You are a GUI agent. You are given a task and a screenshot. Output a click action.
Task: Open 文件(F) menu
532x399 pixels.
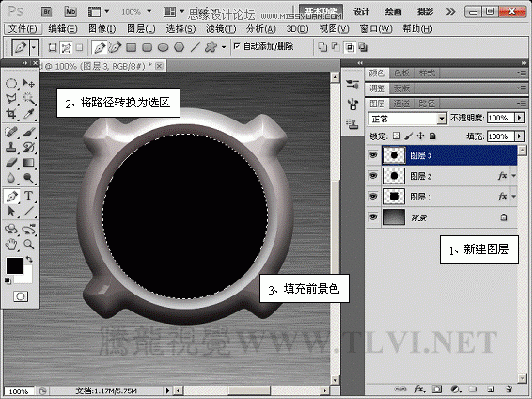click(x=23, y=29)
